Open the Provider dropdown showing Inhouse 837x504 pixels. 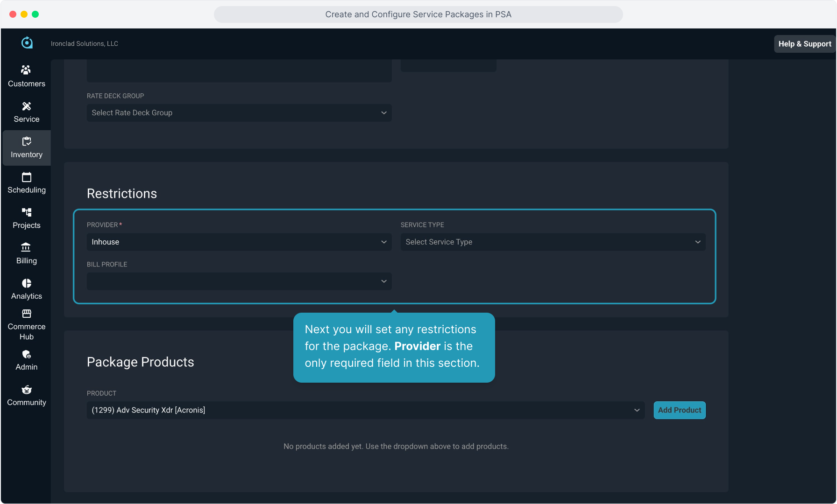(x=239, y=242)
